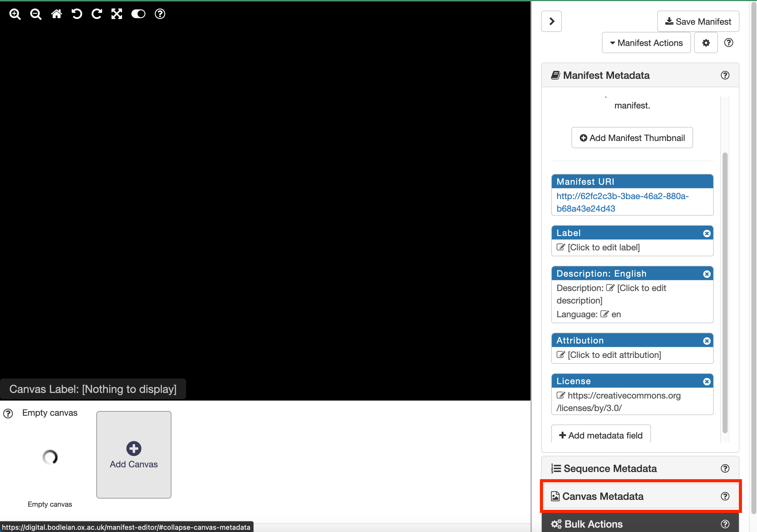Open the Manifest URI link
Image resolution: width=757 pixels, height=532 pixels.
tap(622, 202)
